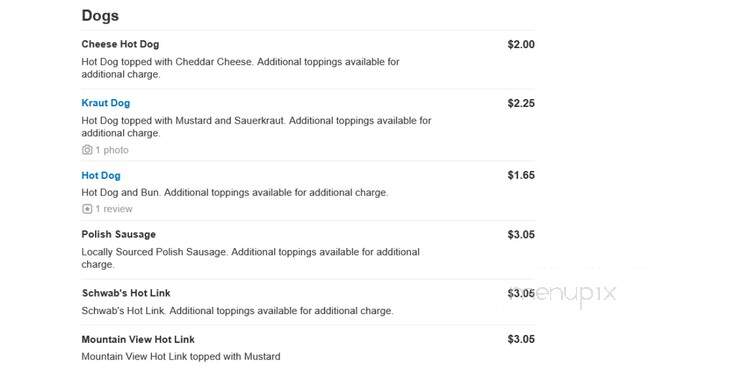Open the Kraut Dog link
742x376 pixels.
coord(106,103)
